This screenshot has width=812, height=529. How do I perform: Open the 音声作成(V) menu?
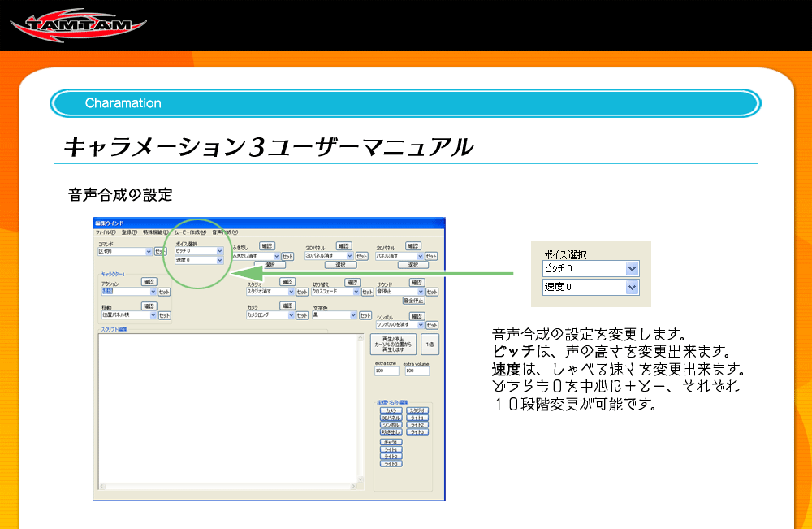tap(225, 232)
